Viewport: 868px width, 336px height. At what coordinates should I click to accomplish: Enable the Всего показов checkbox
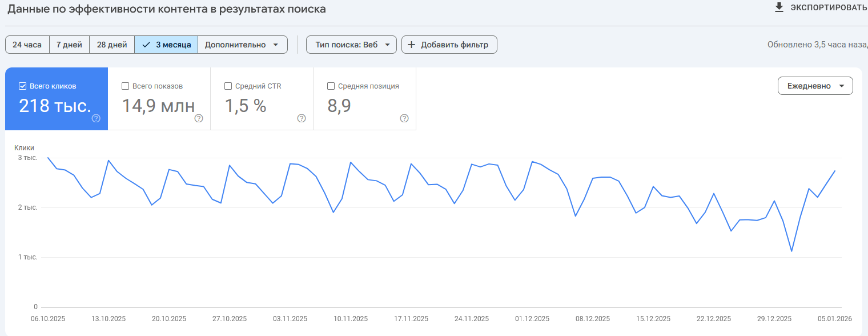(126, 86)
